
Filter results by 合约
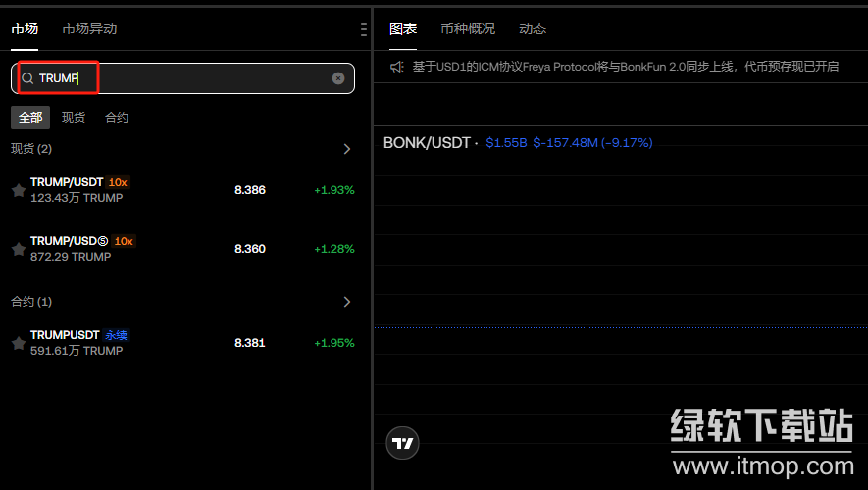[117, 118]
